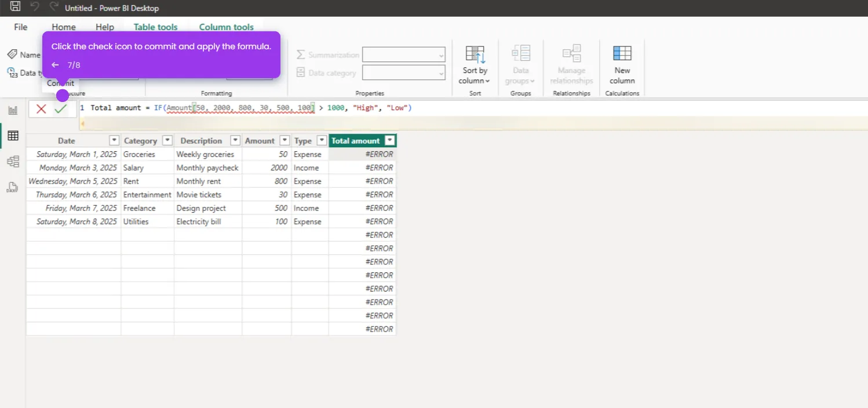Click the Utilities category cell

[x=148, y=221]
